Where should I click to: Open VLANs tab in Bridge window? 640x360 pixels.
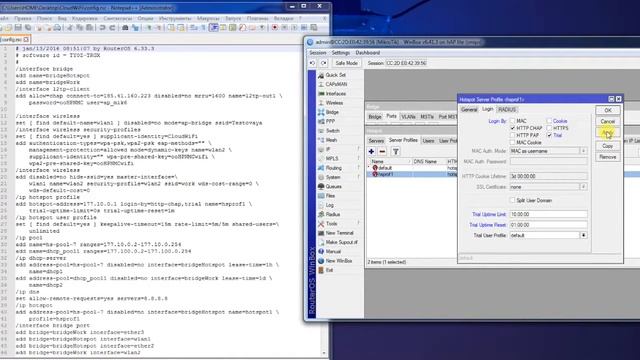pos(408,117)
